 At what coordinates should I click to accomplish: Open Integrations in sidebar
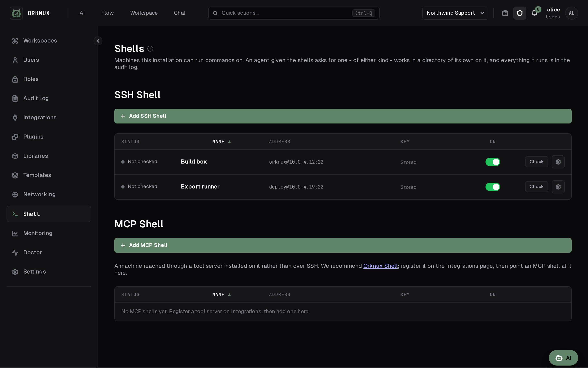[49, 118]
